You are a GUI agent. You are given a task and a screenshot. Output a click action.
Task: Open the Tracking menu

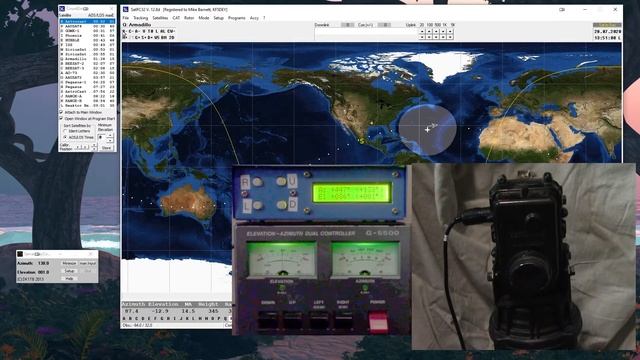(140, 18)
